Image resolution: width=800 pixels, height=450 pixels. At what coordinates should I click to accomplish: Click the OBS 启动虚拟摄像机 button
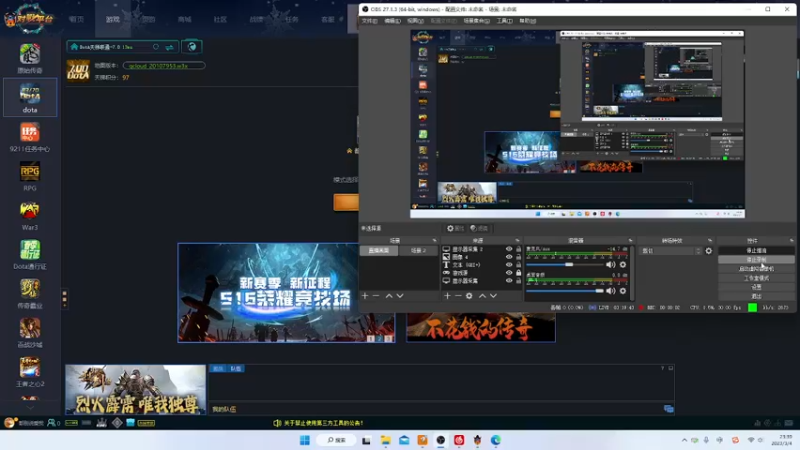coord(756,269)
